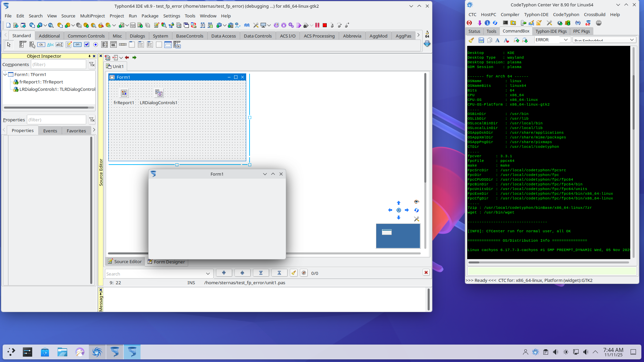This screenshot has width=644, height=362.
Task: Open the Search field dropdown arrow
Action: [208, 274]
